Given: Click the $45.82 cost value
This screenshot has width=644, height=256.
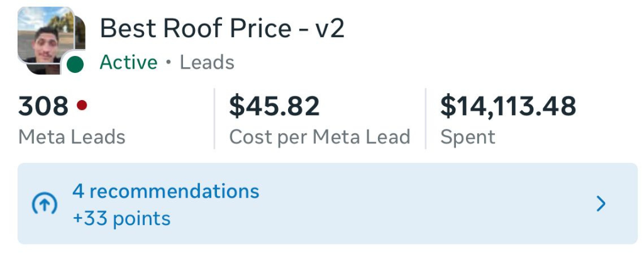Looking at the screenshot, I should 274,106.
